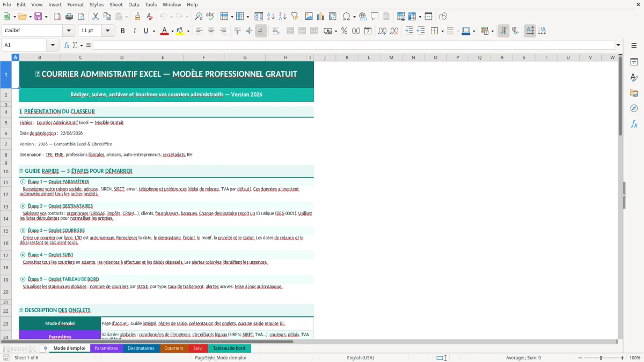Increase indent
The width and height of the screenshot is (644, 362).
coord(409,31)
